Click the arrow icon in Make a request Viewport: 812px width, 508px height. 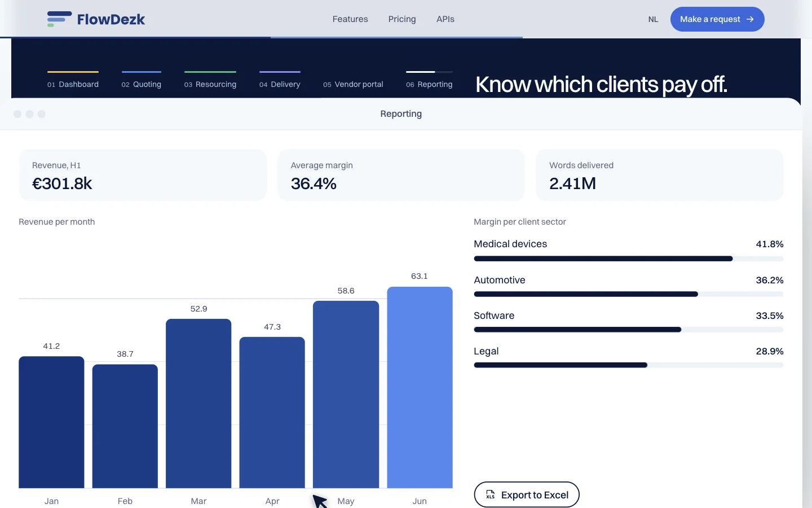pos(750,19)
